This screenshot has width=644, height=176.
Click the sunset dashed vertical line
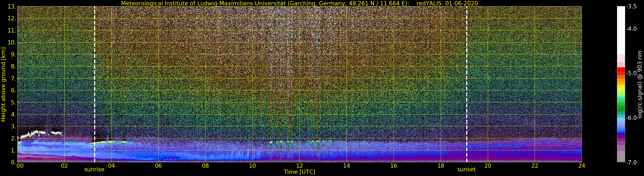(x=467, y=84)
